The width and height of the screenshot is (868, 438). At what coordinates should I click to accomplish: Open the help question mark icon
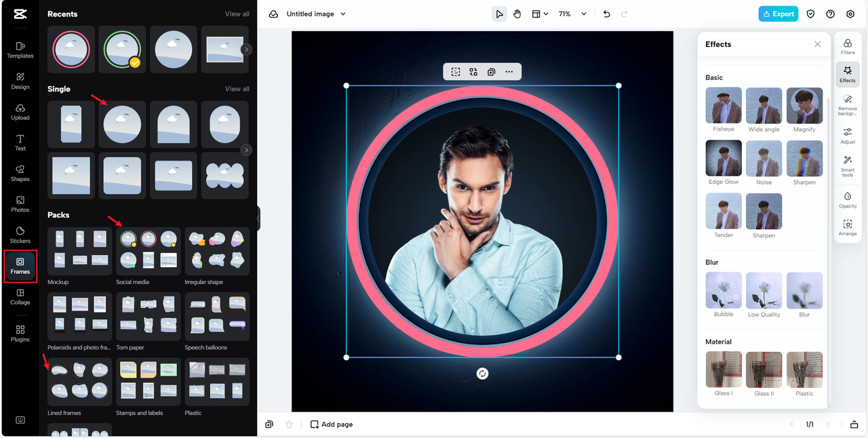[x=830, y=14]
